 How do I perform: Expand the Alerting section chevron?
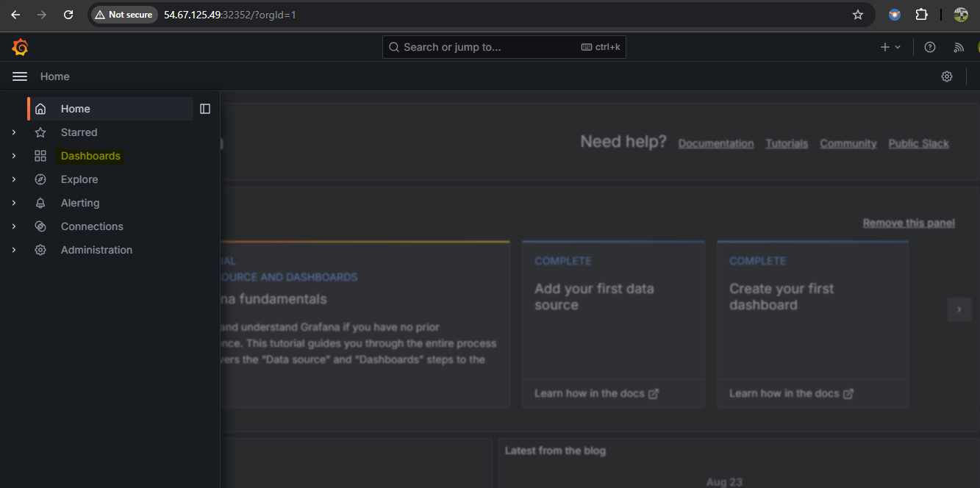[14, 203]
